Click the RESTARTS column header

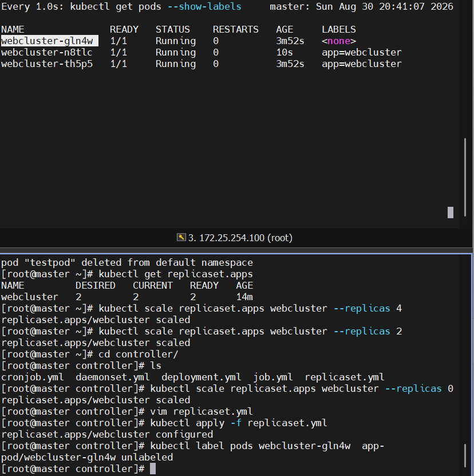point(235,29)
